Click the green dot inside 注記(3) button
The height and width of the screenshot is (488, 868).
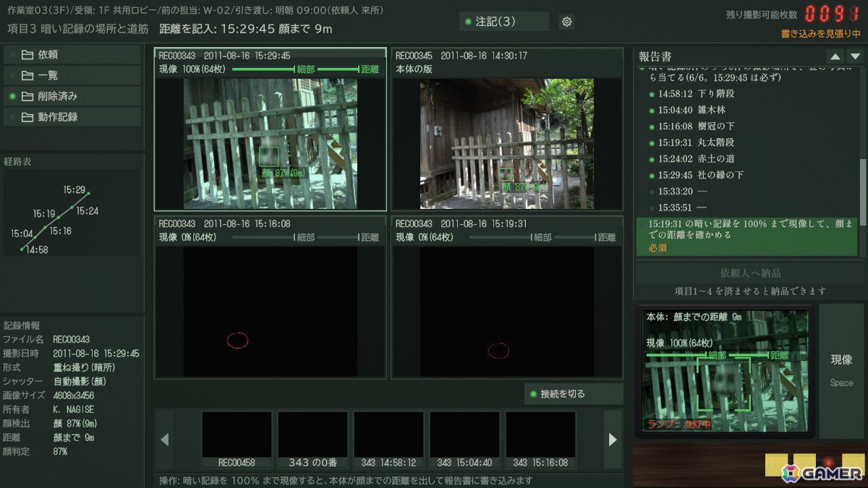pos(468,22)
